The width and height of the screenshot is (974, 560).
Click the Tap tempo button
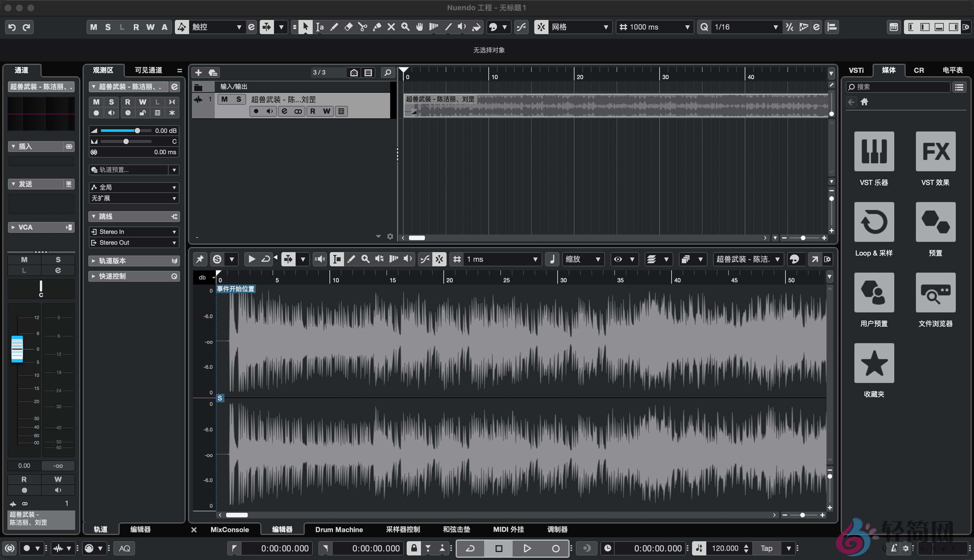(766, 548)
